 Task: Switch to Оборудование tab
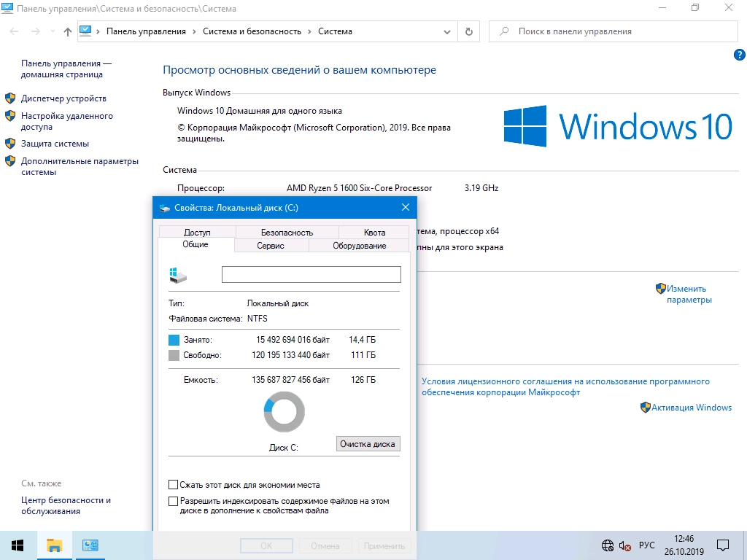pyautogui.click(x=359, y=246)
